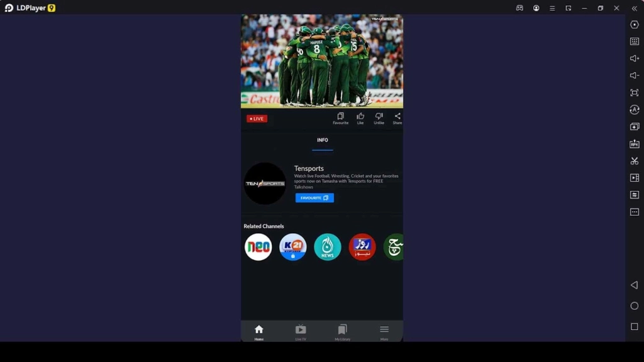This screenshot has height=362, width=644.
Task: Click the LDPlayer account menu icon
Action: click(535, 8)
